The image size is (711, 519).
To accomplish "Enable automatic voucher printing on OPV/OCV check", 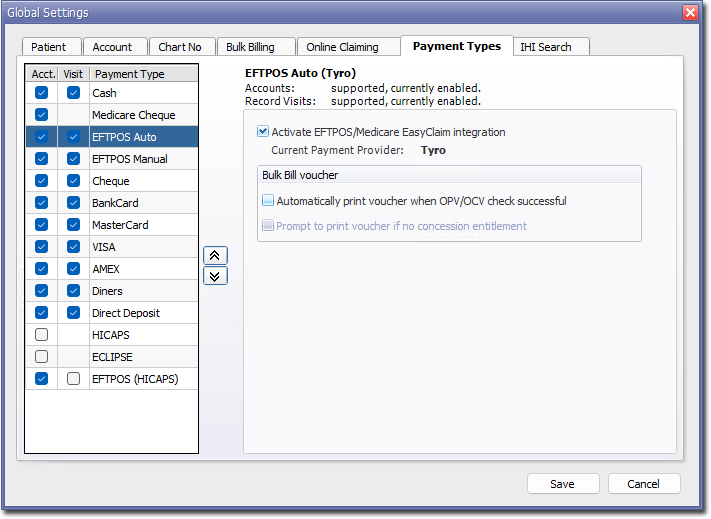I will click(x=268, y=201).
